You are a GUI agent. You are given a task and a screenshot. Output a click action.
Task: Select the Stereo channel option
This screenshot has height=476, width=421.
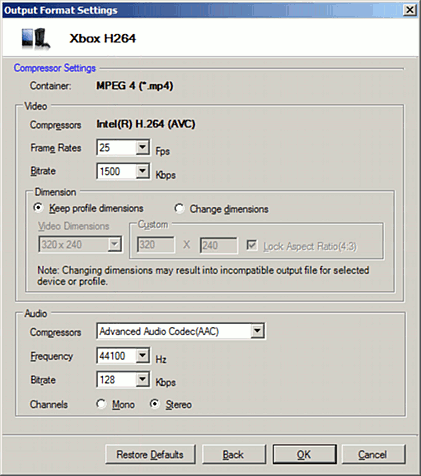(154, 404)
